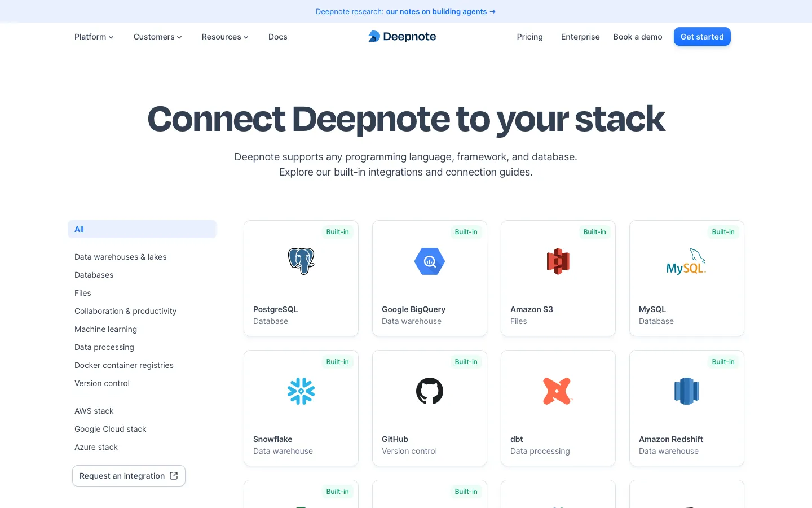
Task: Filter by Databases category
Action: pos(94,275)
